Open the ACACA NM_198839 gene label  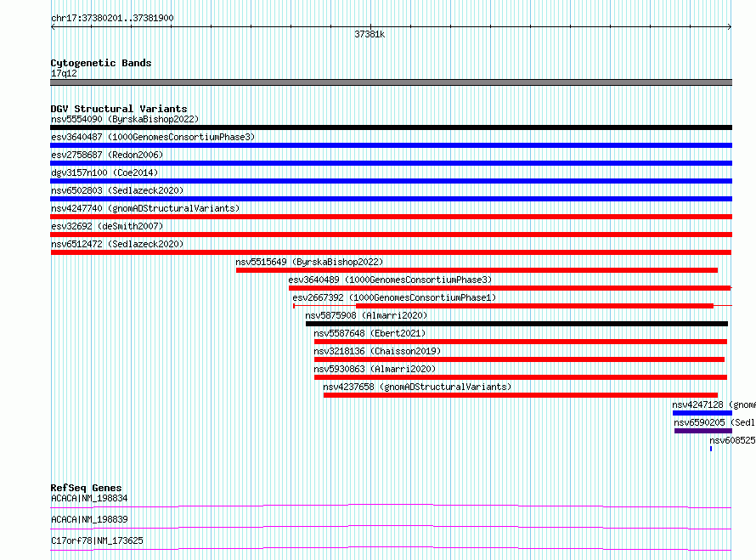click(89, 519)
